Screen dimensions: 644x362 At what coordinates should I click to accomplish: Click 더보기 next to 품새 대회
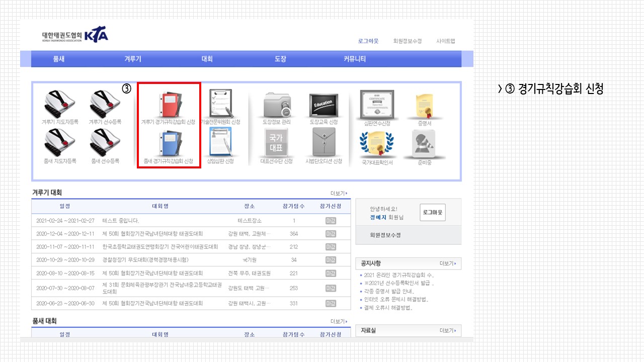click(x=339, y=321)
